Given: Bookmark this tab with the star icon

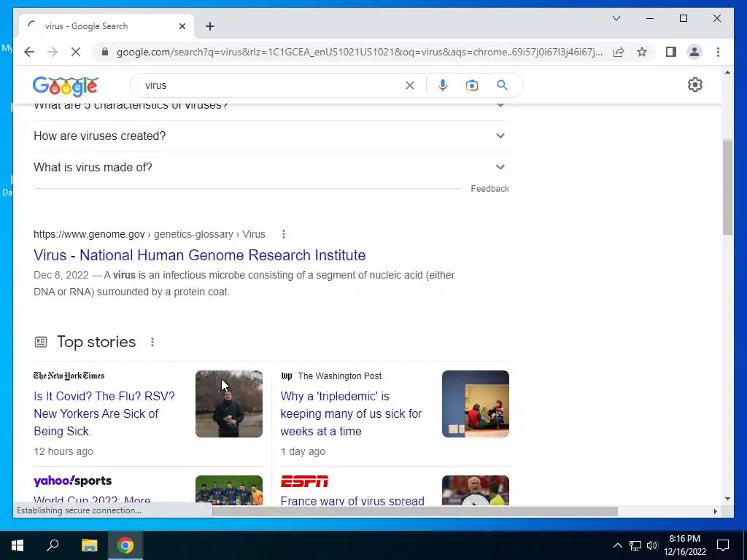Looking at the screenshot, I should [642, 52].
